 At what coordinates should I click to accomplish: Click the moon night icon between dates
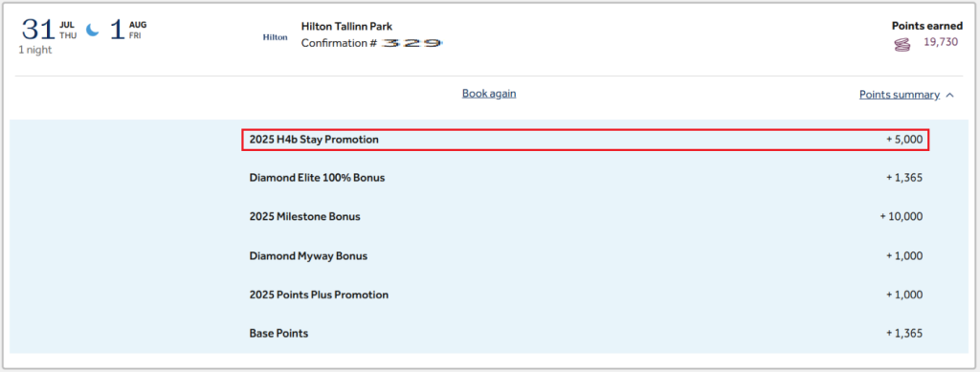click(93, 30)
